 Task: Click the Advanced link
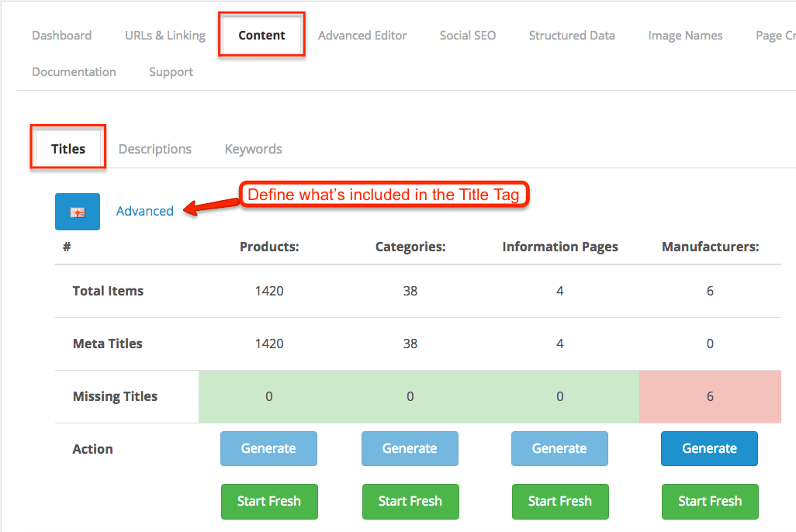click(144, 211)
